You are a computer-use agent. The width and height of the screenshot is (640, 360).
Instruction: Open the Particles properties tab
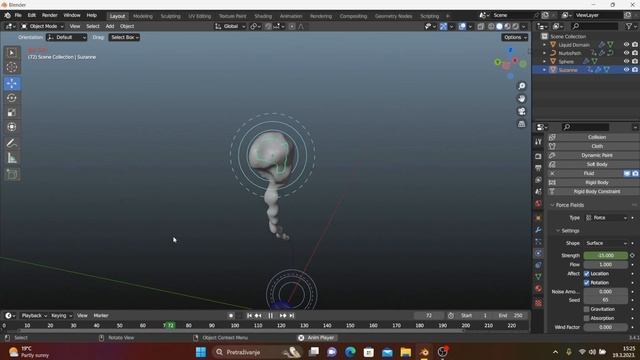tap(538, 242)
